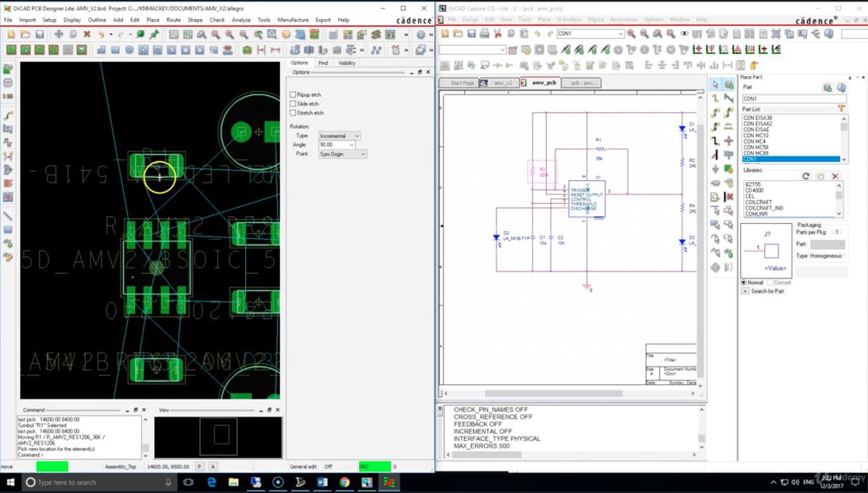Choose Place Wire tool in Capture palette
The height and width of the screenshot is (493, 868).
click(715, 98)
